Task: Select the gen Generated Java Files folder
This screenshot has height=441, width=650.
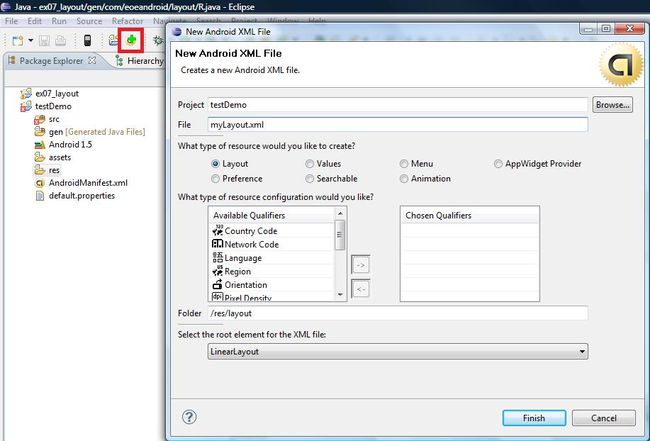Action: point(90,132)
